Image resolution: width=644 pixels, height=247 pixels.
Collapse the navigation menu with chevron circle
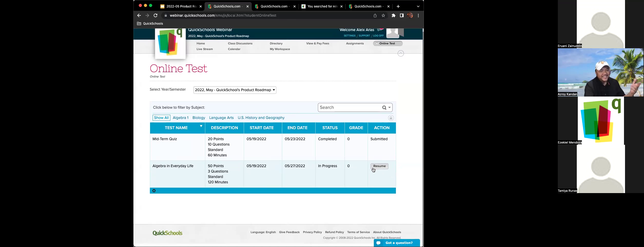pos(401,53)
